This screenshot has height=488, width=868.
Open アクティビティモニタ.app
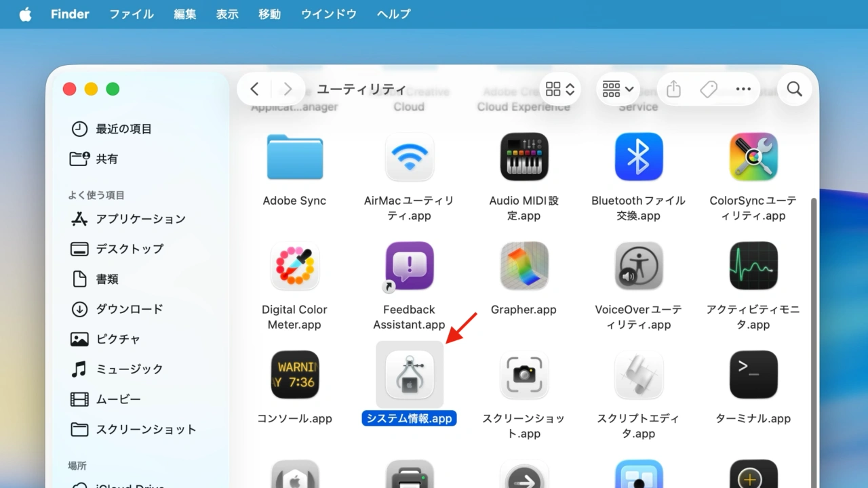click(753, 266)
